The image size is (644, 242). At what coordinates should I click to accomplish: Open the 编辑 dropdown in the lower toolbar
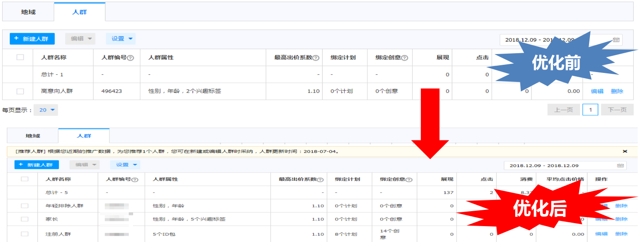click(x=85, y=165)
